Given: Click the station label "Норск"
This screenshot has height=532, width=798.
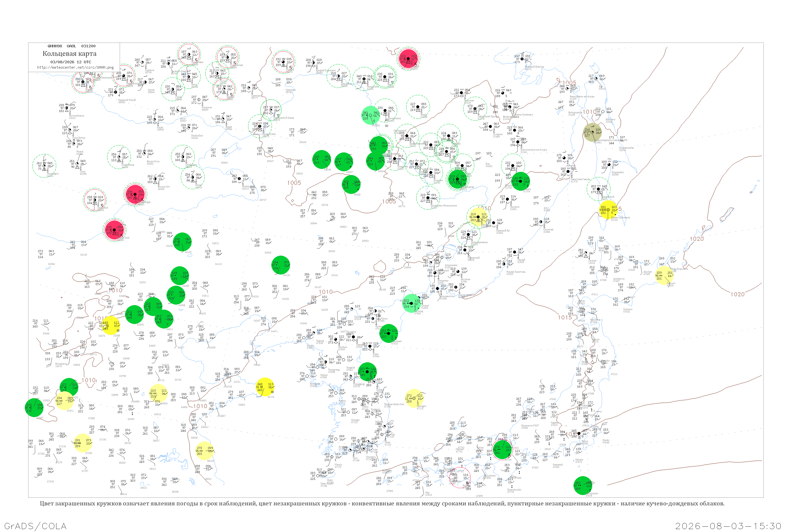Looking at the screenshot, I should pyautogui.click(x=424, y=115).
